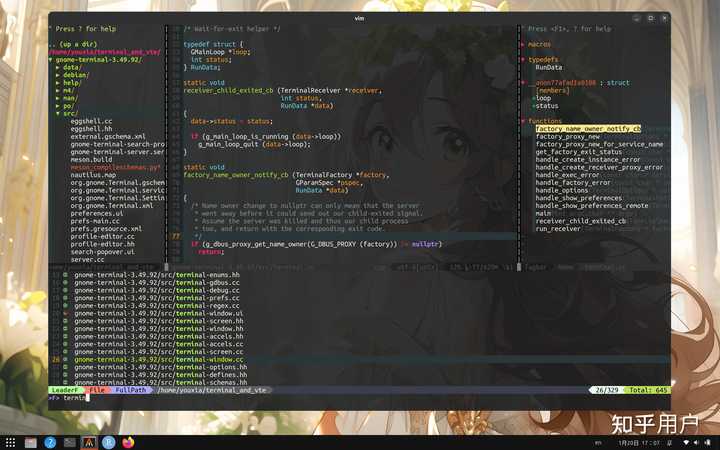The width and height of the screenshot is (720, 450).
Task: Click '.. (up a dir)' in NERDTree
Action: pos(73,45)
